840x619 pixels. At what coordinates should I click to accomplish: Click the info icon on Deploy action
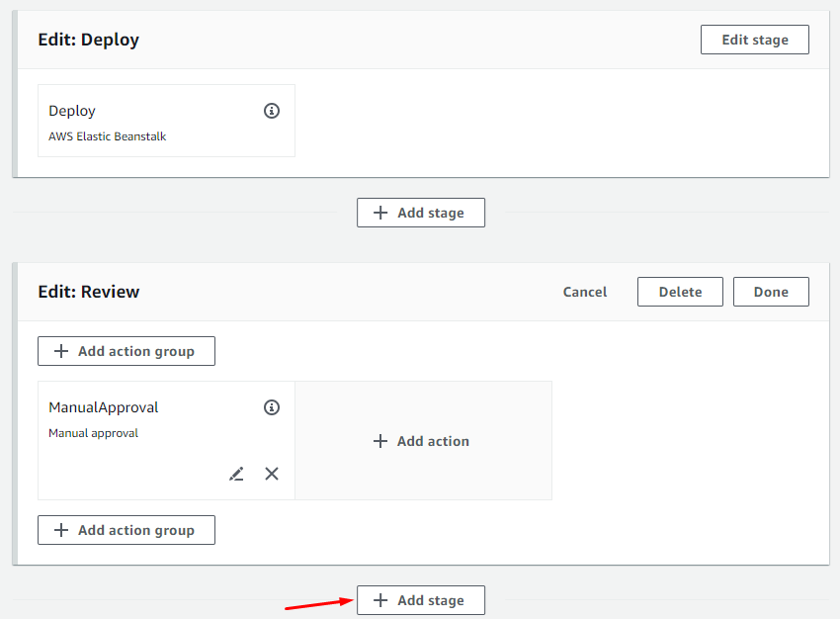point(272,111)
